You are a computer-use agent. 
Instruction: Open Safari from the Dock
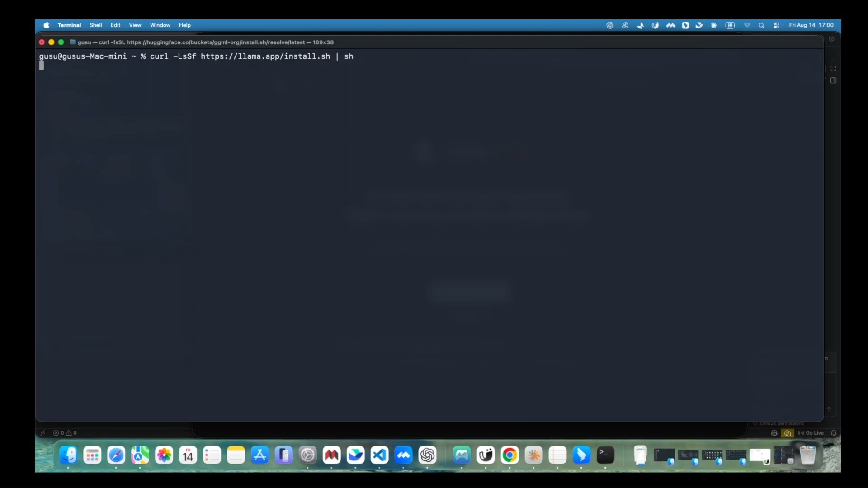click(x=116, y=455)
